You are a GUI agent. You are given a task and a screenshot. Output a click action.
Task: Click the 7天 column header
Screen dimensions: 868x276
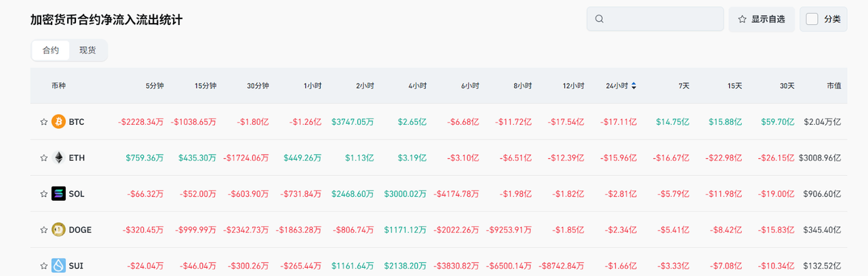[684, 86]
